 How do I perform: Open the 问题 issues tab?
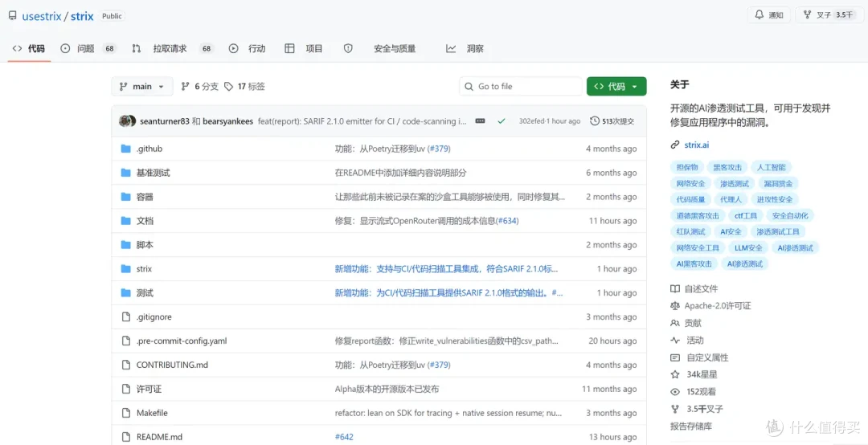coord(88,49)
